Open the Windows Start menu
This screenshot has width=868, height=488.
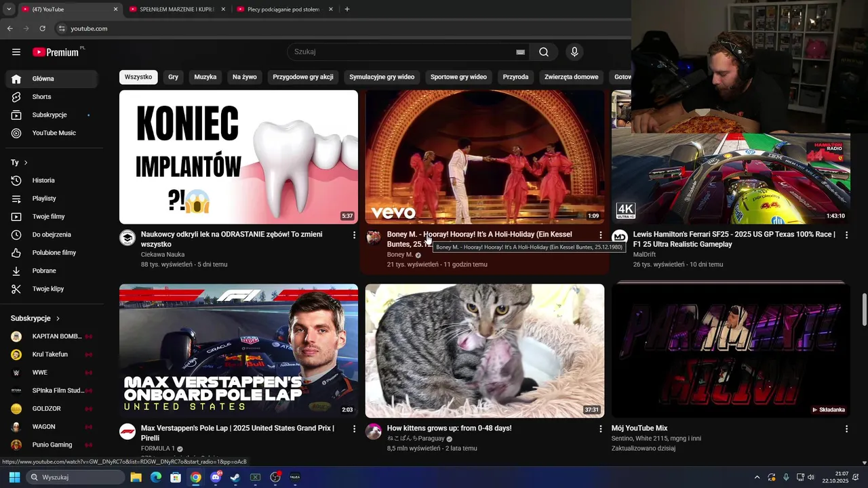click(14, 477)
